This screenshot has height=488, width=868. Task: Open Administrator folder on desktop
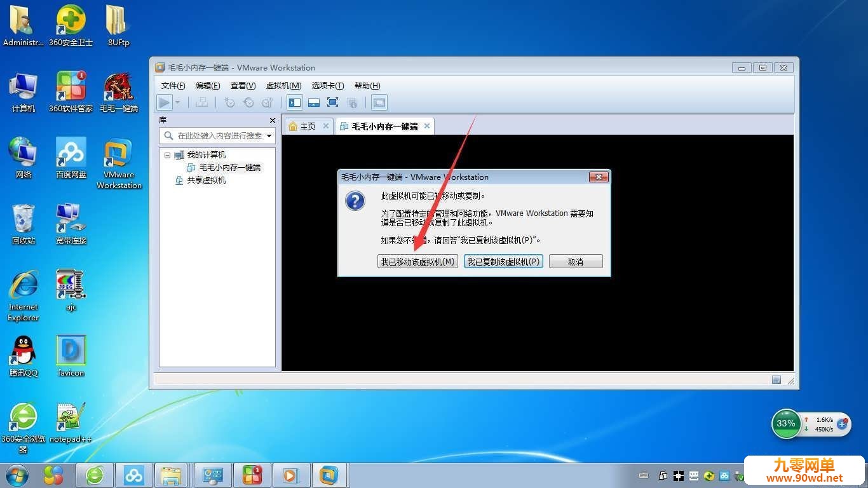pyautogui.click(x=23, y=25)
